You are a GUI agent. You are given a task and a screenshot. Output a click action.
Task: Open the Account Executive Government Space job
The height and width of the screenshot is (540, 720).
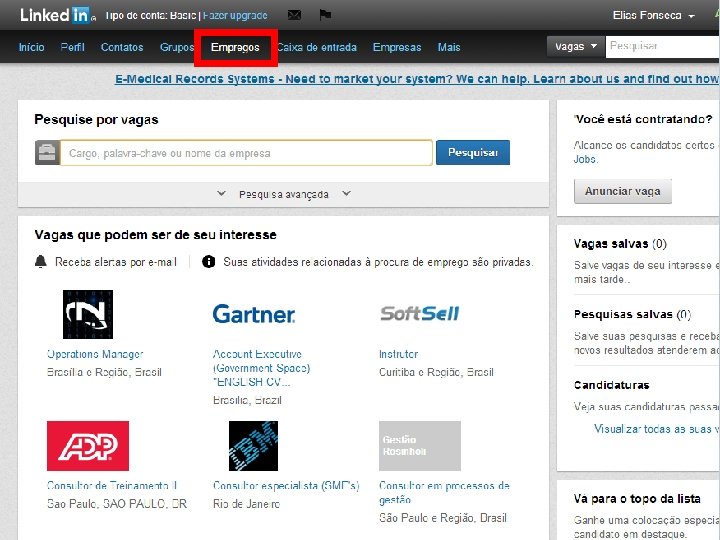coord(261,368)
